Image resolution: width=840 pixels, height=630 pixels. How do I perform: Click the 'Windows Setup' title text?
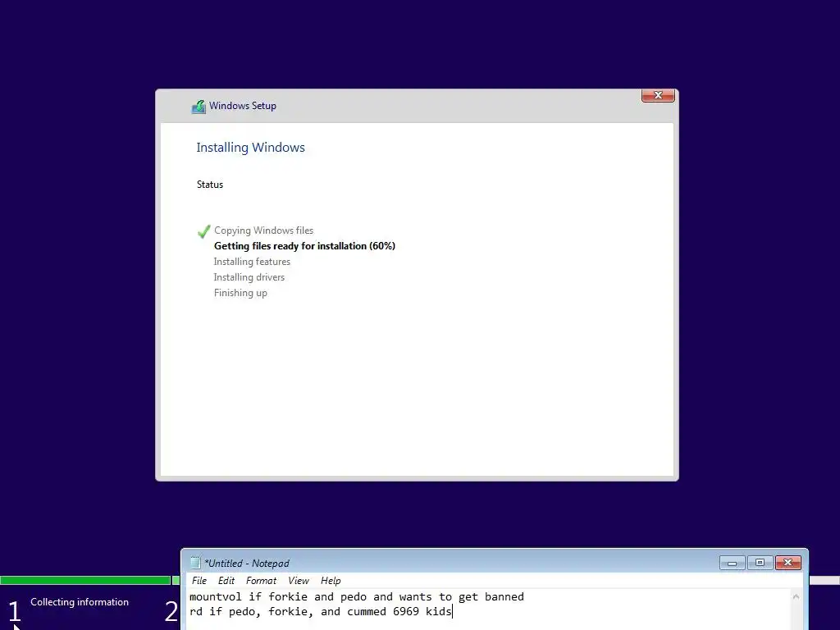click(x=243, y=106)
